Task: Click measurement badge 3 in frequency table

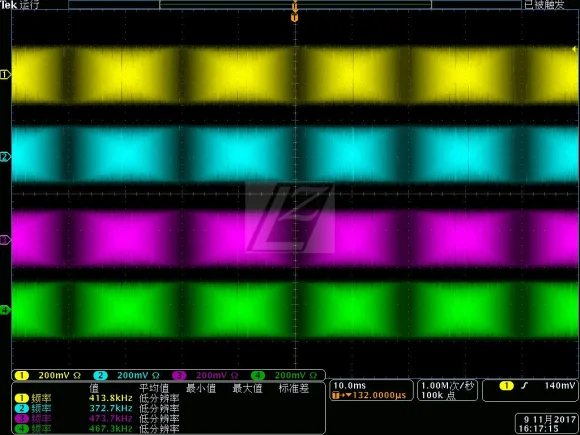Action: [x=21, y=418]
